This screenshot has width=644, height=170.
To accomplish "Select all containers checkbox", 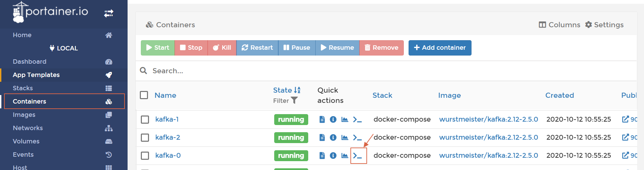I will tap(144, 95).
